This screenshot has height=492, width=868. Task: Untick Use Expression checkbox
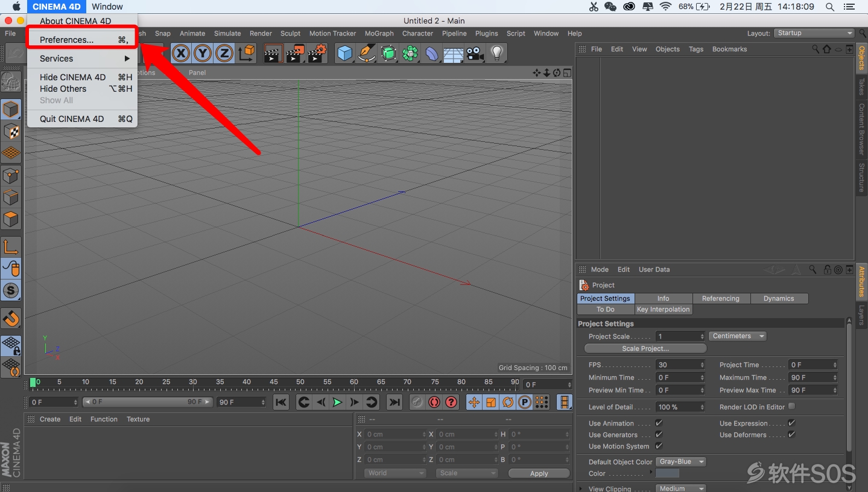pos(791,423)
